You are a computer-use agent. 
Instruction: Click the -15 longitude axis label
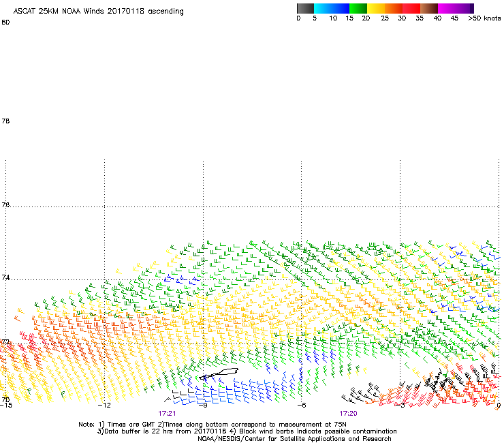click(5, 406)
